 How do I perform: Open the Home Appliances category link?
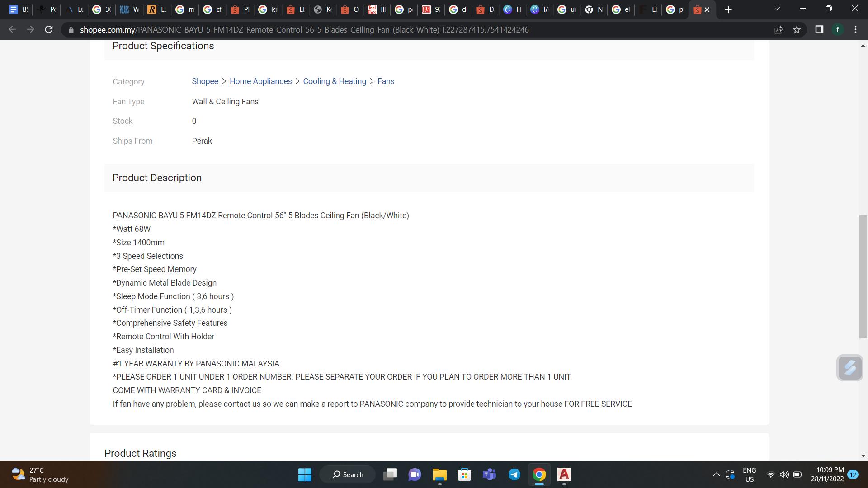(260, 81)
